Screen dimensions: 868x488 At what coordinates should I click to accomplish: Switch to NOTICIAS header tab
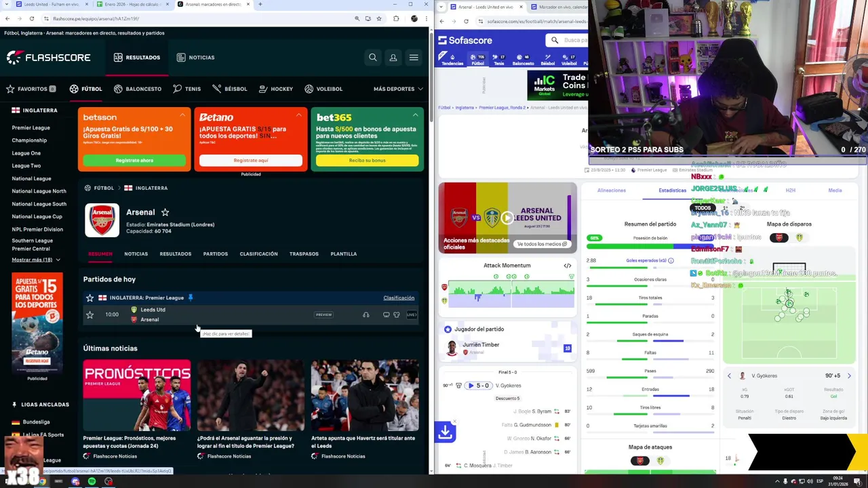195,58
